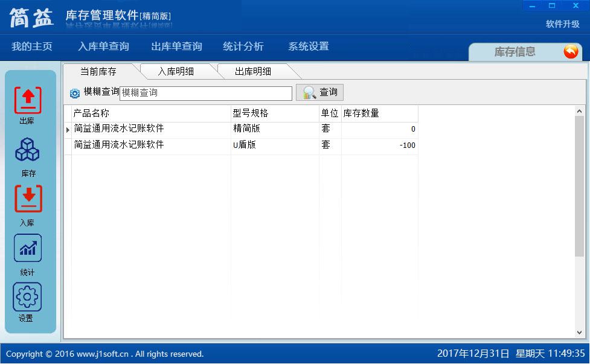Viewport: 590px width, 364px height.
Task: Open the 出库单查询 menu item
Action: [176, 46]
